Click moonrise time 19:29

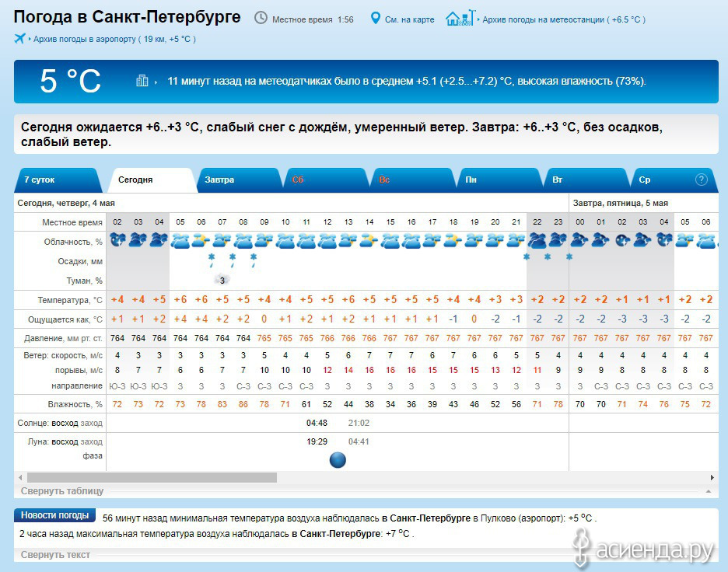(317, 441)
